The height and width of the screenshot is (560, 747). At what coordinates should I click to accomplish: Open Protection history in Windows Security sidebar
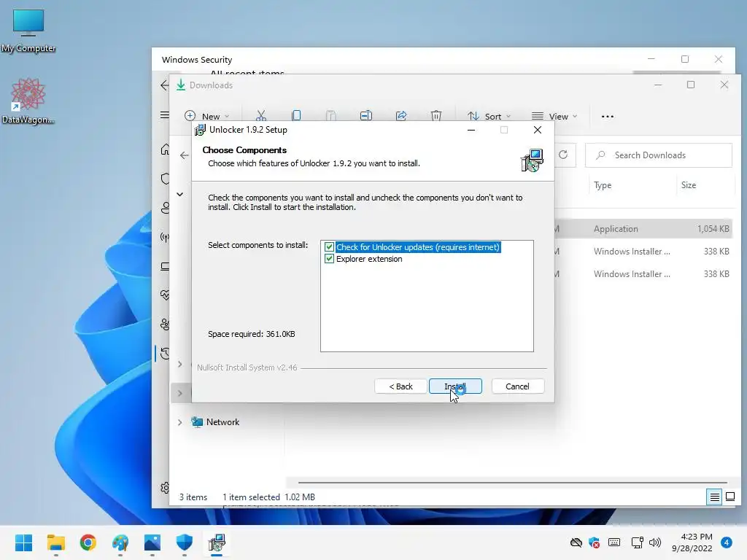pos(165,354)
